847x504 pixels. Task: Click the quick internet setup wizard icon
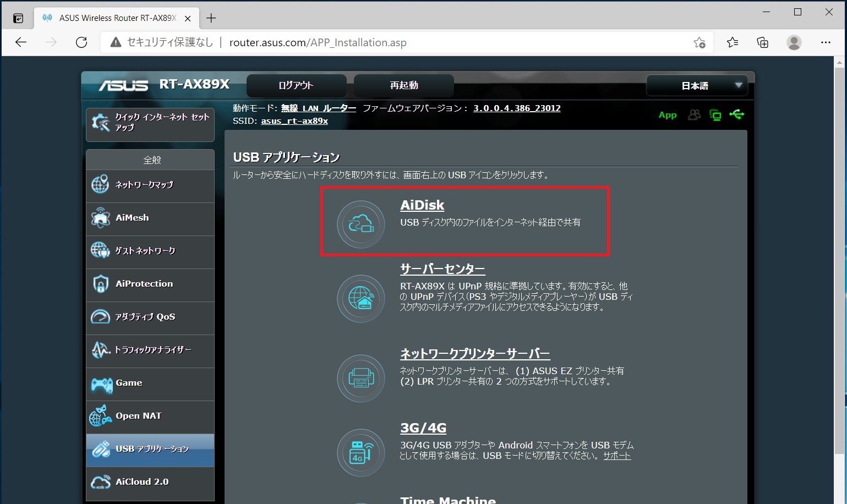click(x=101, y=122)
